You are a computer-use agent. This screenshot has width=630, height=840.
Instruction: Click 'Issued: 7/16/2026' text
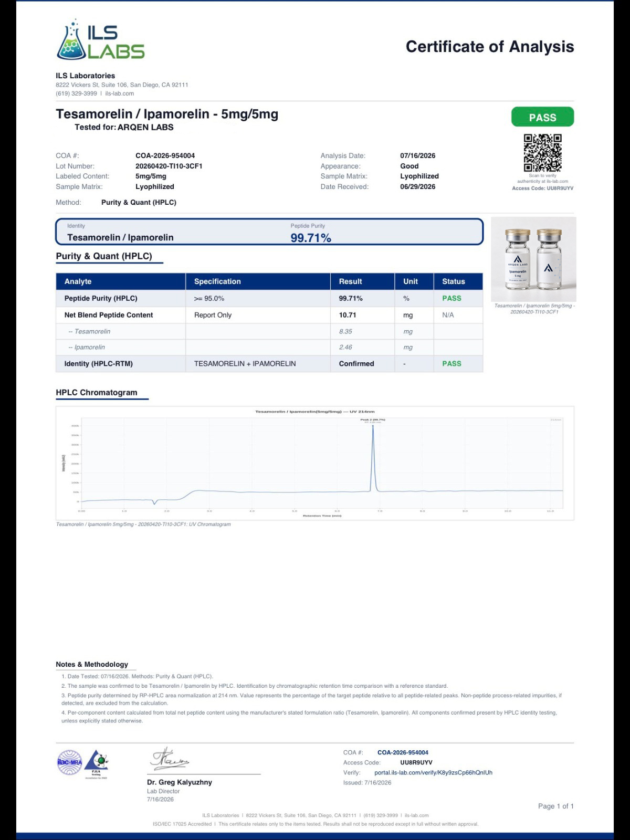pos(367,782)
